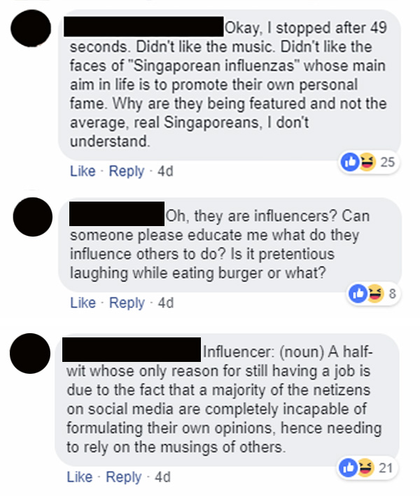Click thumbs-up reaction icon with 21 reactions
Screen dimensions: 420x504
[348, 468]
